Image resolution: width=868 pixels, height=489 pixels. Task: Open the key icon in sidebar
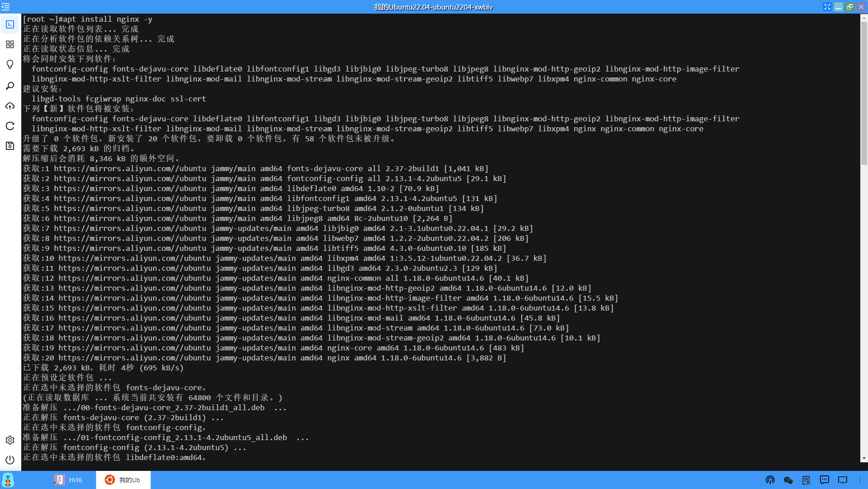(10, 86)
